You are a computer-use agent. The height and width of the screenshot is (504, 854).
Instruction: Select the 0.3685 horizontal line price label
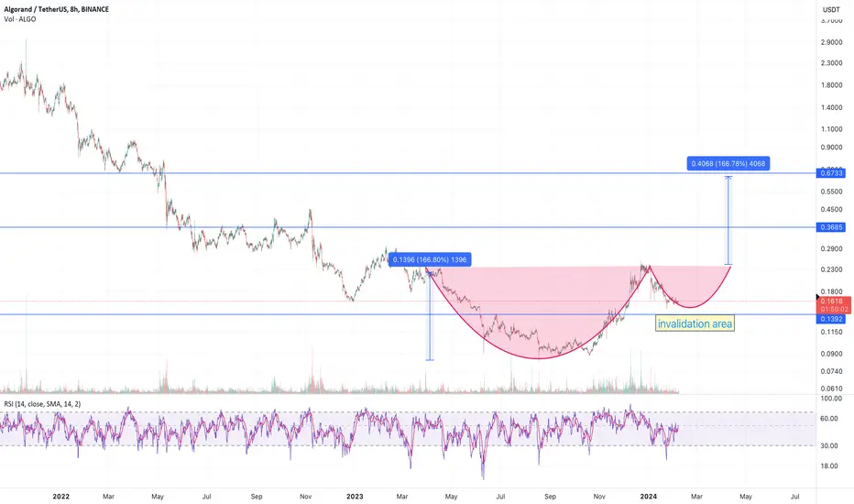click(x=830, y=227)
